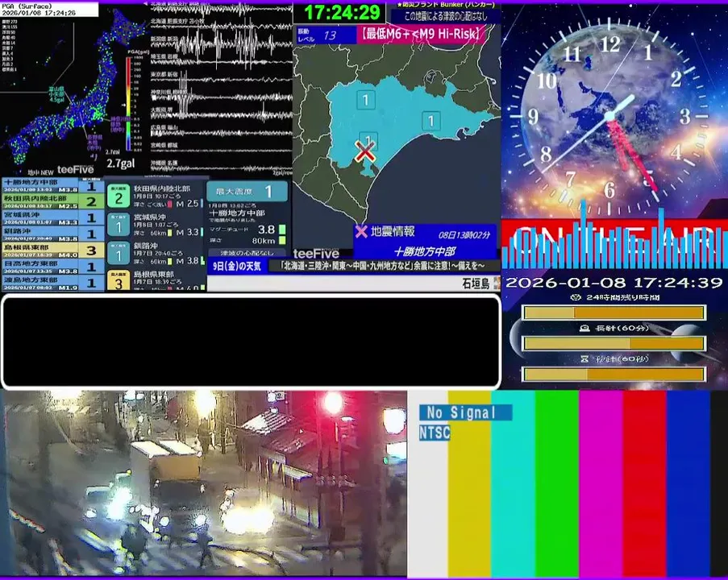The image size is (728, 580).
Task: Click the X icon beside 地震情報 label
Action: pos(360,231)
